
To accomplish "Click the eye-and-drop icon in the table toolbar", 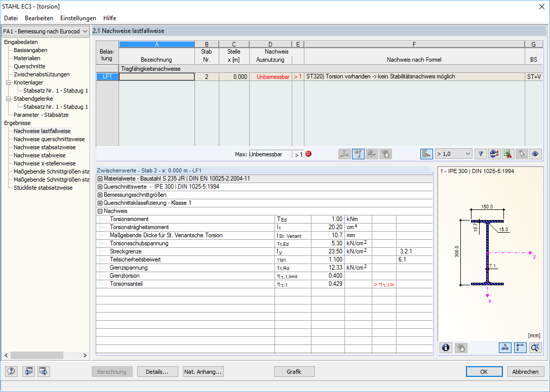I will [x=385, y=154].
